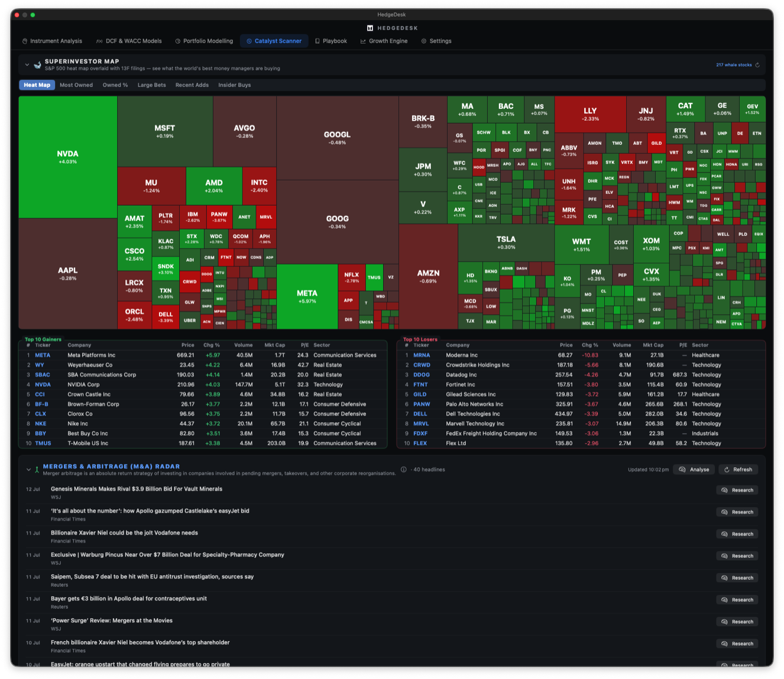This screenshot has width=784, height=679.
Task: Open the Instrument Analysis tab
Action: click(x=52, y=41)
